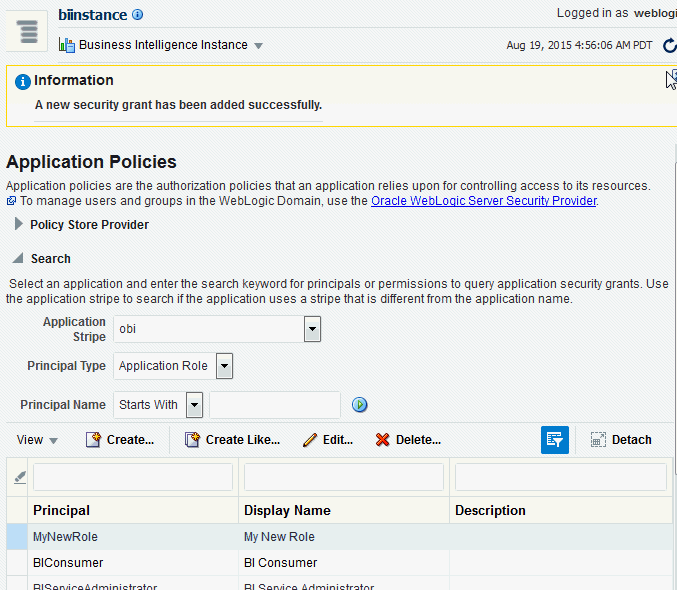Click the row selector beside BIConsumer
Image resolution: width=677 pixels, height=590 pixels.
tap(17, 563)
